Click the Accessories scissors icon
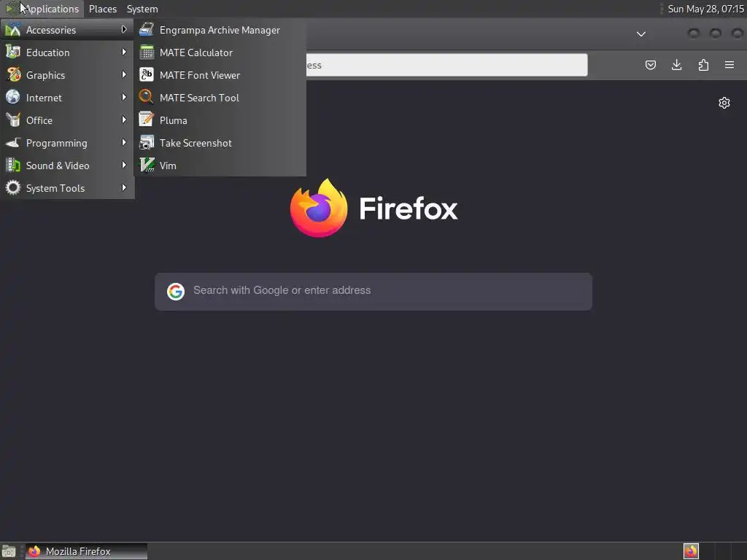Viewport: 747px width, 560px height. click(13, 29)
